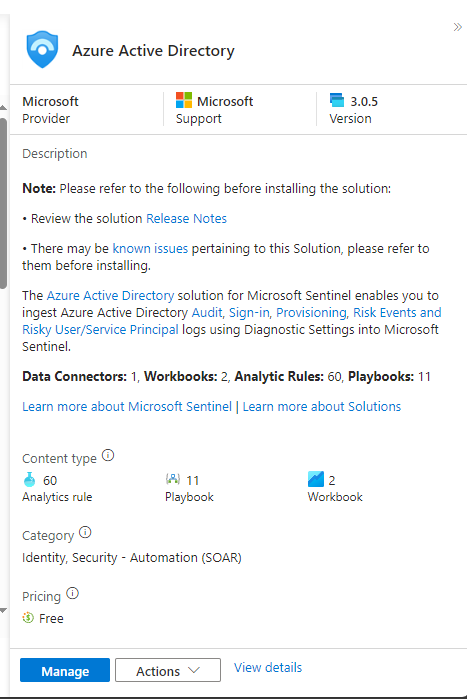Open Learn more about Solutions link

pyautogui.click(x=322, y=407)
